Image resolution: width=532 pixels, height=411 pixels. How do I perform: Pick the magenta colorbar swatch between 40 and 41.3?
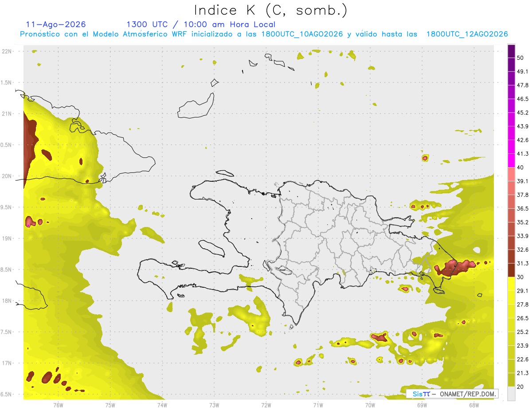click(x=511, y=160)
